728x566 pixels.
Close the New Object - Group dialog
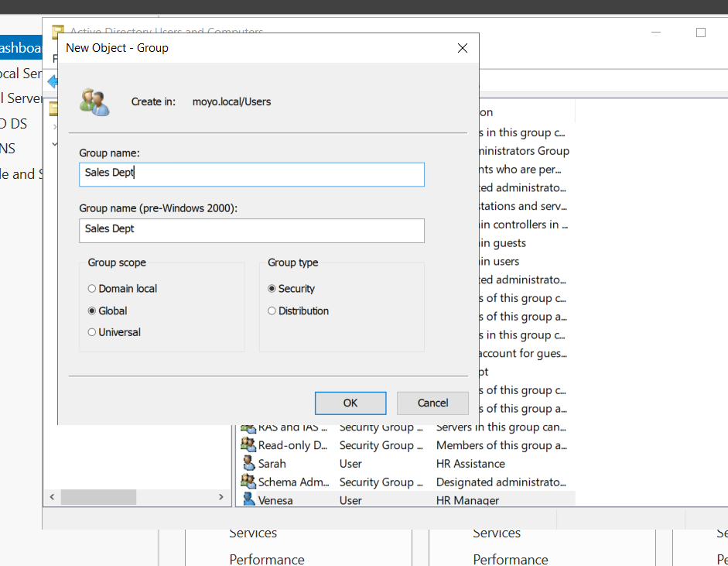click(x=463, y=48)
